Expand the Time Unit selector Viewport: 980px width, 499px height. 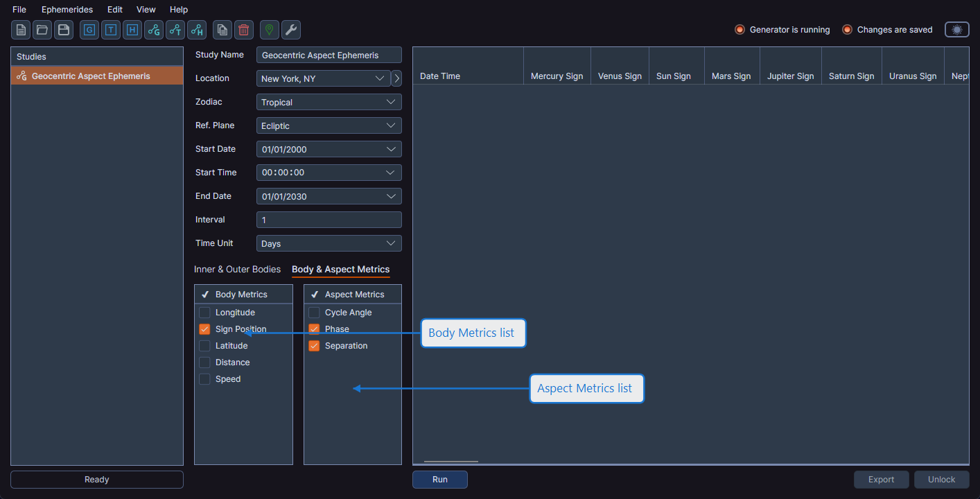[329, 243]
